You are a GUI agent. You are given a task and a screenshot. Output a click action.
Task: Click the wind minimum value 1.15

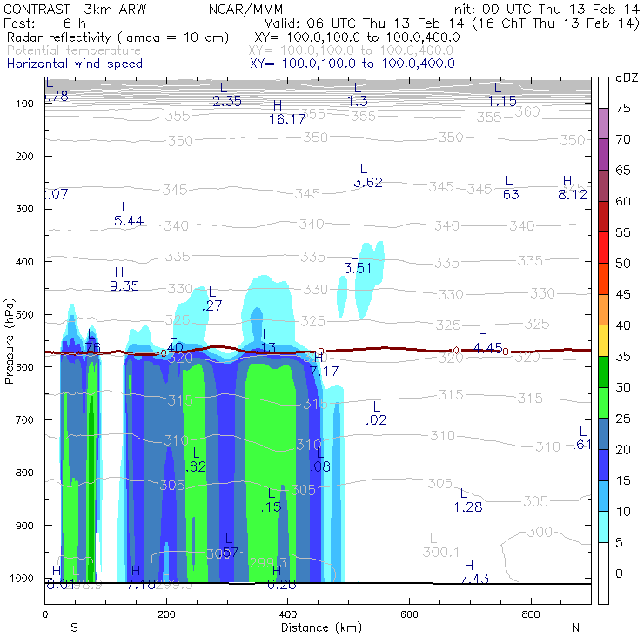pyautogui.click(x=502, y=101)
